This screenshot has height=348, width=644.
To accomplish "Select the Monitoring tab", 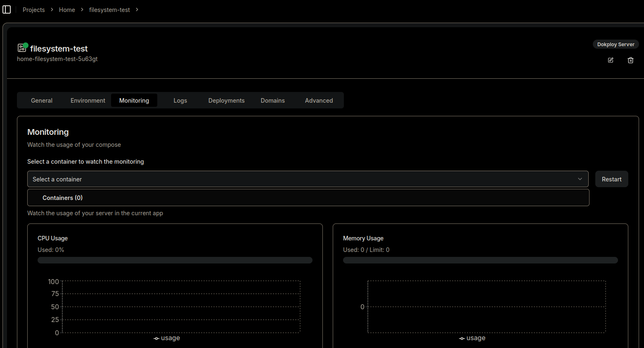I will (134, 100).
